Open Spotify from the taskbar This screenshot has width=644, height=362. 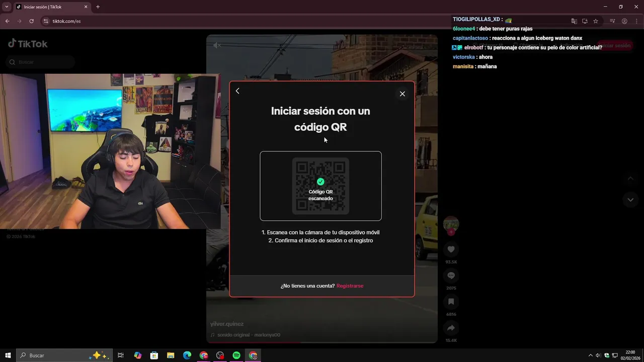pos(236,355)
